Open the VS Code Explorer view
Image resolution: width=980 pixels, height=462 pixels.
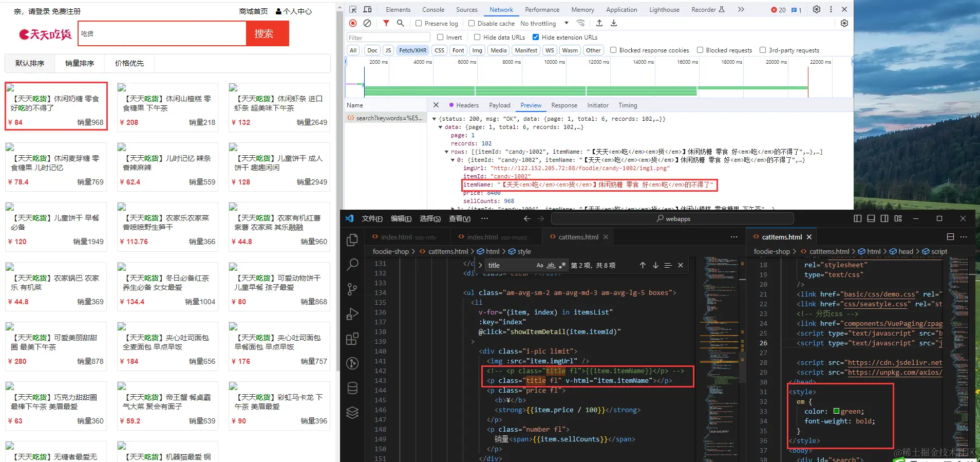point(352,240)
